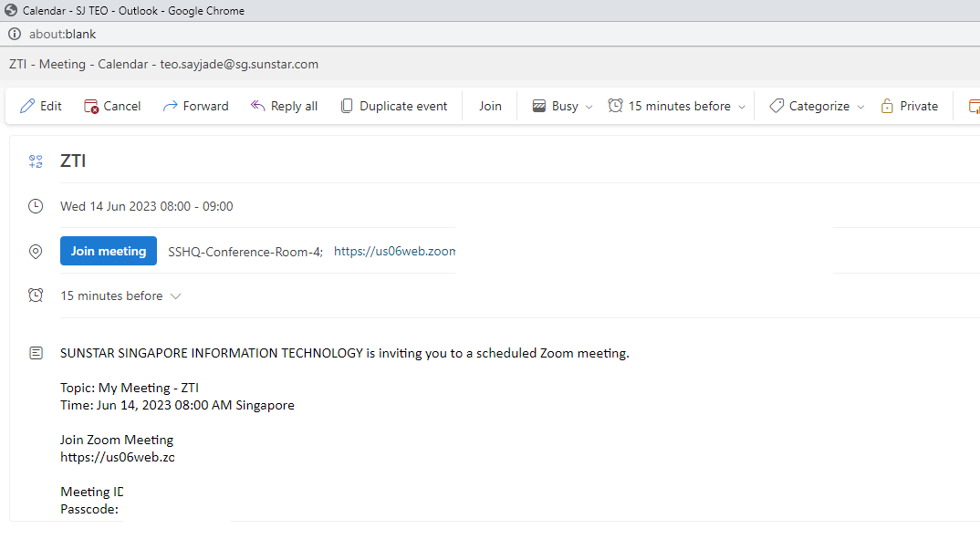
Task: Click the Cancel meeting icon
Action: (x=91, y=106)
